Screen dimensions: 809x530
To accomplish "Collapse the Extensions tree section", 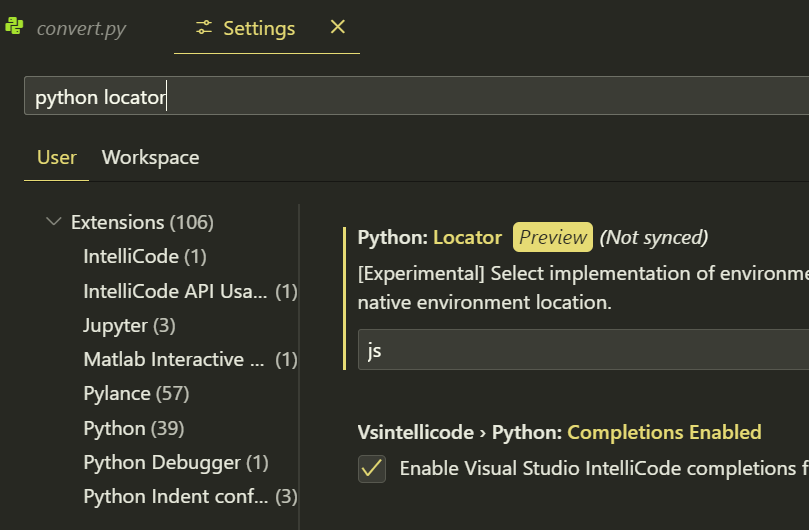I will [54, 222].
